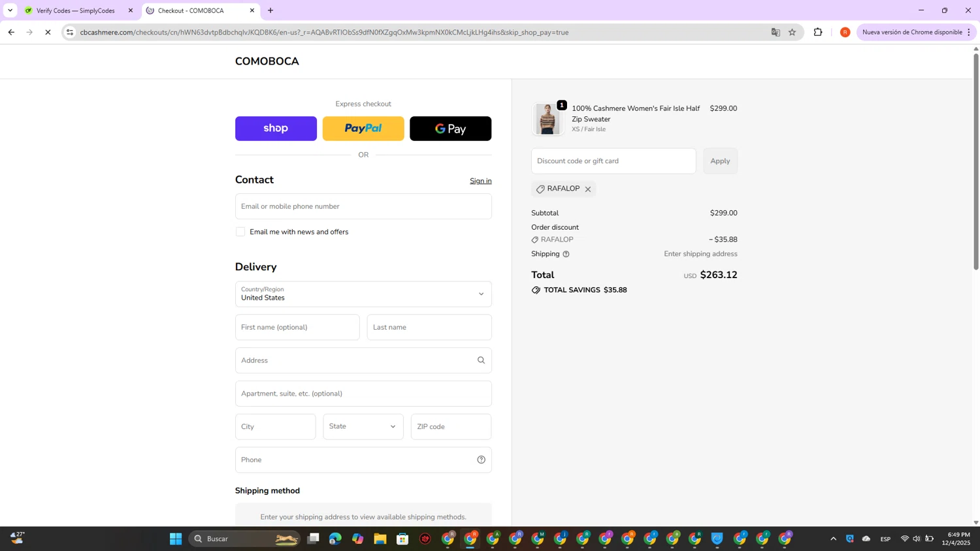This screenshot has width=980, height=551.
Task: Show hidden system tray icons
Action: tap(833, 539)
